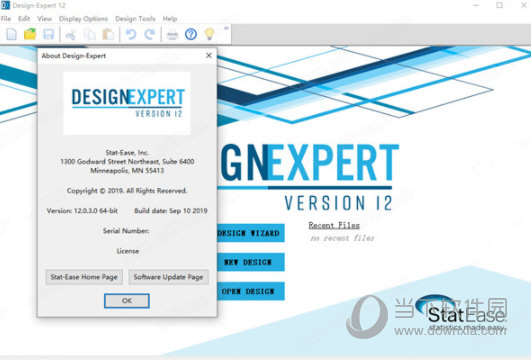Confirm the About dialog with OK
The width and height of the screenshot is (531, 360).
click(x=127, y=301)
